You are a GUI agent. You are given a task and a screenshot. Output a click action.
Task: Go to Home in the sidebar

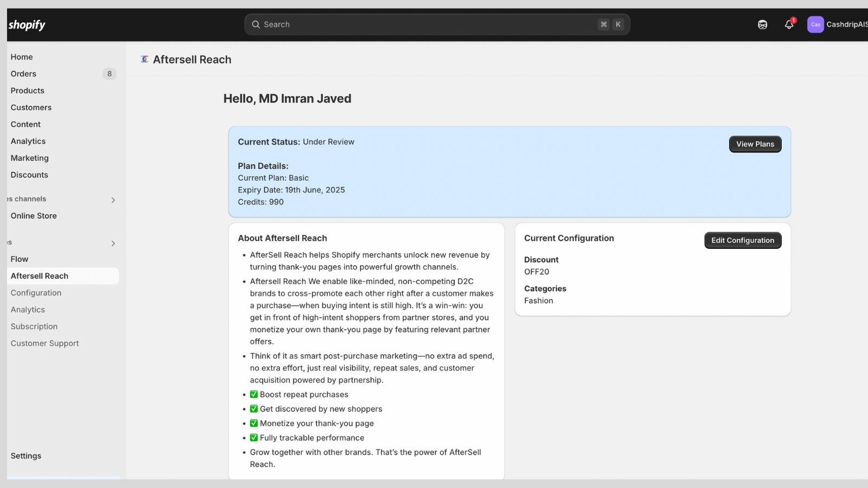click(22, 57)
